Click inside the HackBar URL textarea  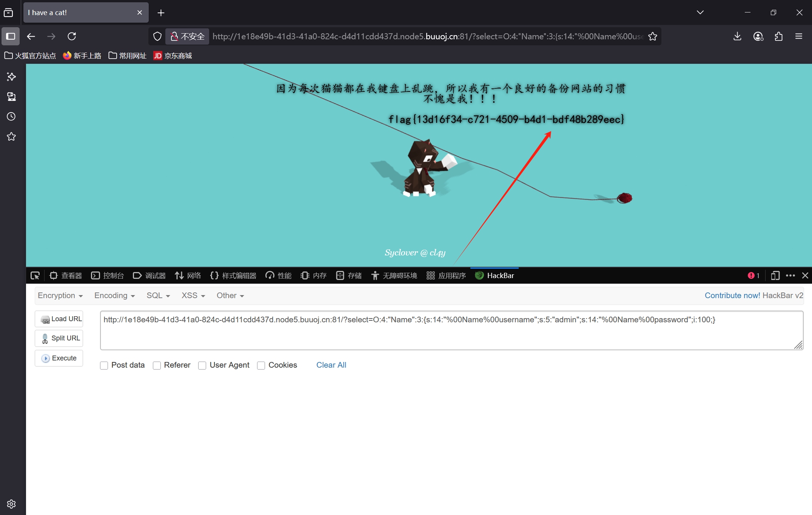(451, 334)
